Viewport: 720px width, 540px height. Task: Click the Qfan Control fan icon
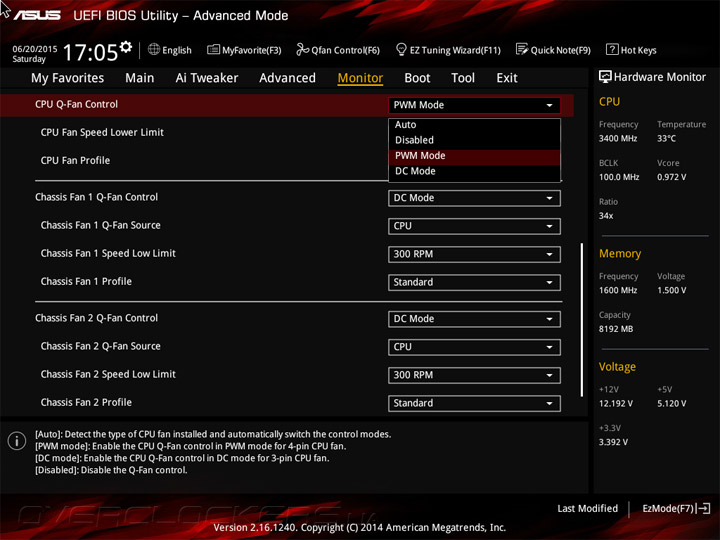[x=302, y=50]
